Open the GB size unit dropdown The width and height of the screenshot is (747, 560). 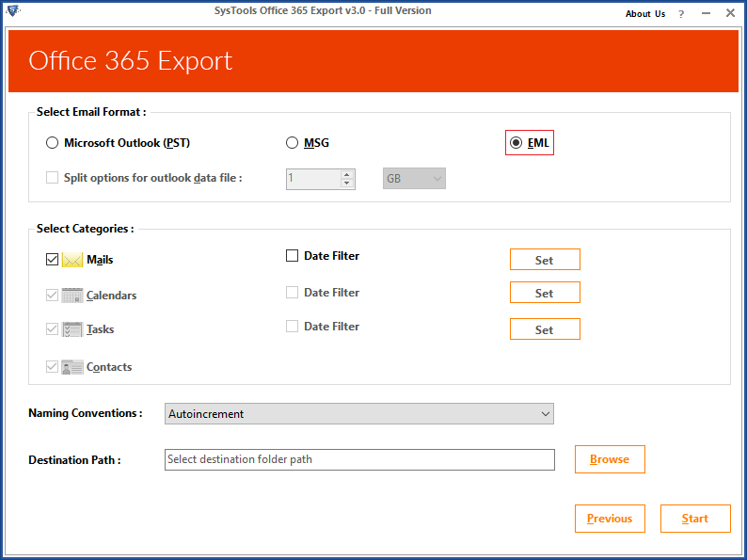[x=414, y=179]
